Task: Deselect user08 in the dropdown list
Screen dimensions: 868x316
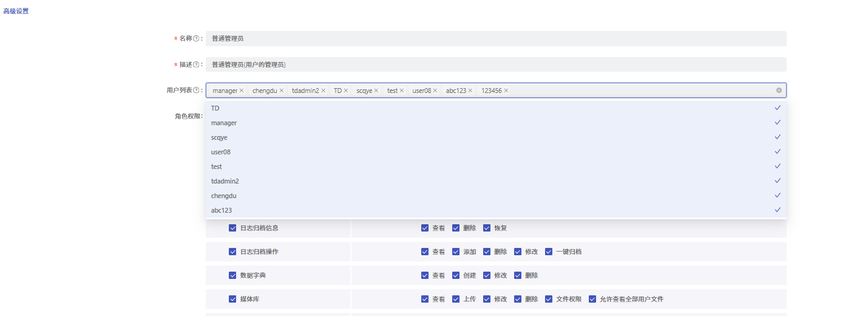Action: coord(496,152)
